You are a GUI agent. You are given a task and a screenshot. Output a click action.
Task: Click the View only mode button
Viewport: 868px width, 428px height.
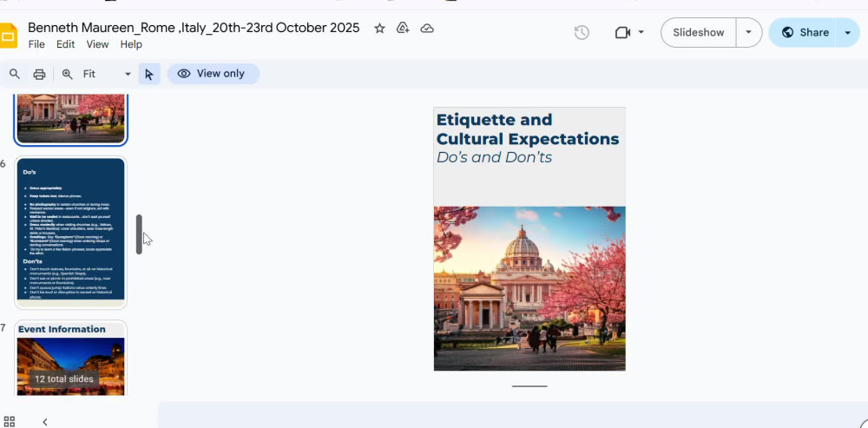(x=214, y=74)
